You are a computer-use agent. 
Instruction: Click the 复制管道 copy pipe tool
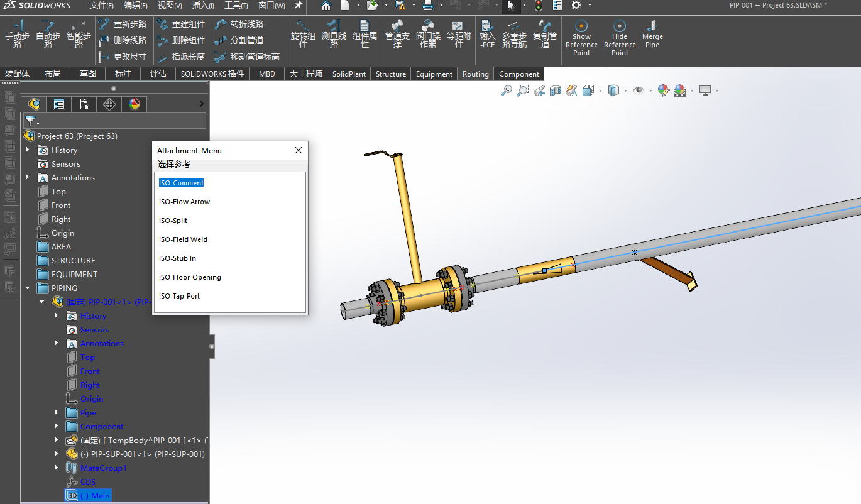click(545, 35)
